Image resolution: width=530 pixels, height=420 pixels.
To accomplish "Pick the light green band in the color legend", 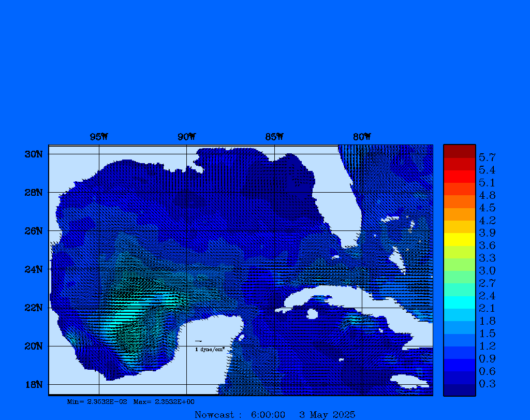I will click(459, 264).
